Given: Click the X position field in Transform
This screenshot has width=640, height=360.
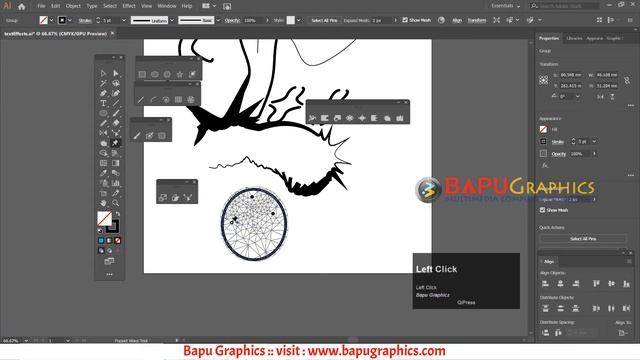Looking at the screenshot, I should (571, 75).
